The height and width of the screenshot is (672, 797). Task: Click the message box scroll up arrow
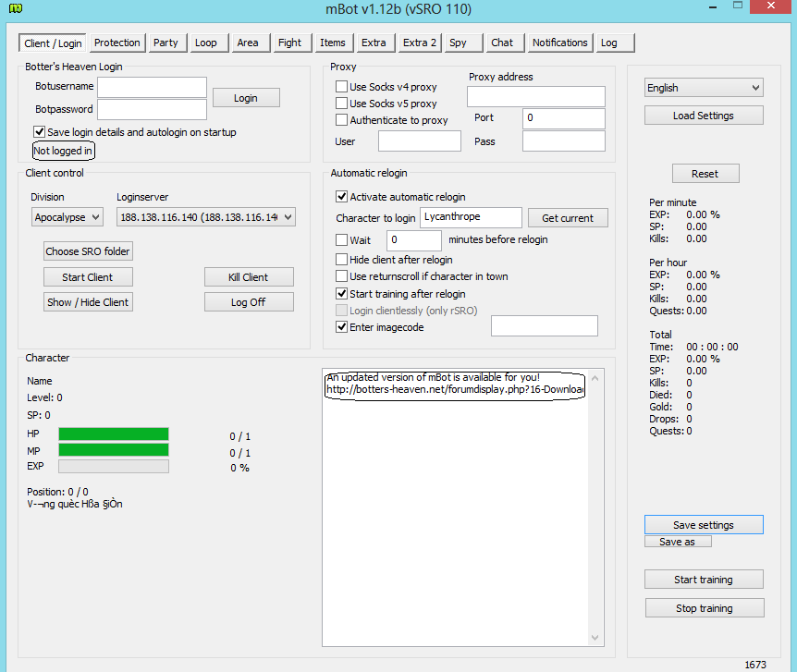[595, 378]
